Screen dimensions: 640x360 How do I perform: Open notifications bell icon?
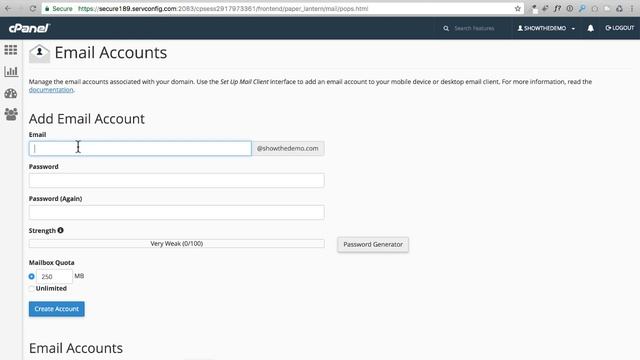(x=590, y=28)
